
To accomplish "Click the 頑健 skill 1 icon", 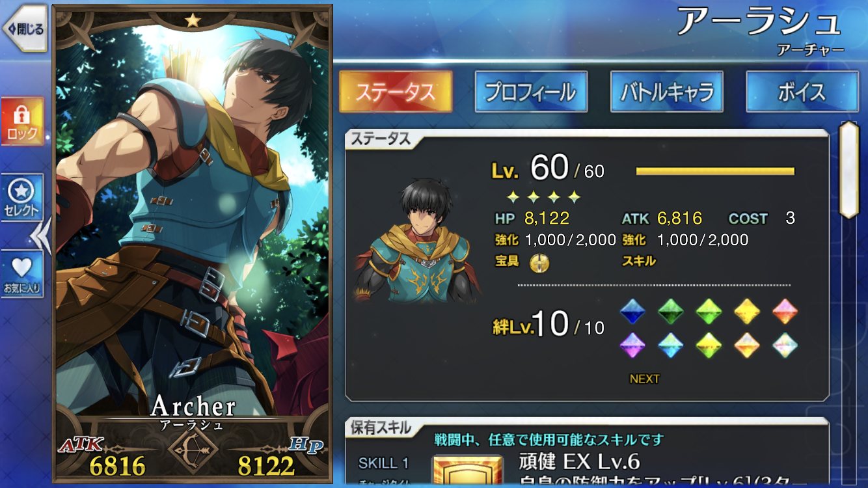I will coord(467,471).
